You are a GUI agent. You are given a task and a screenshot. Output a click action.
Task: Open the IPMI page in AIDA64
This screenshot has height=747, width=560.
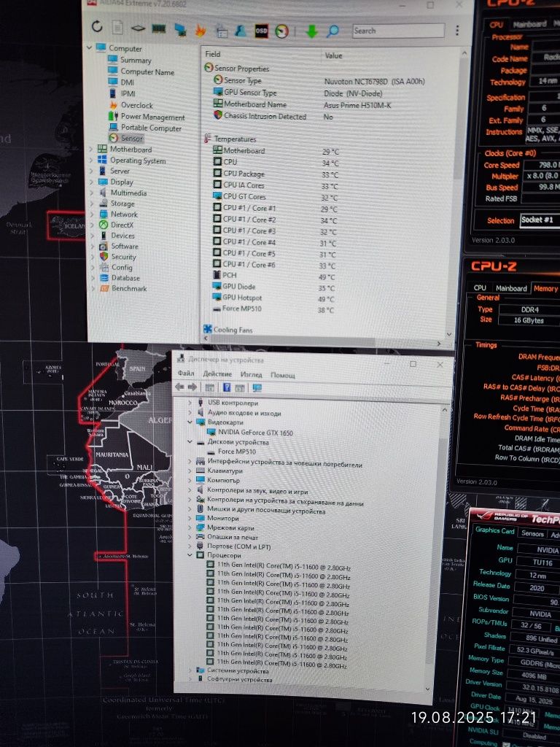pyautogui.click(x=128, y=94)
